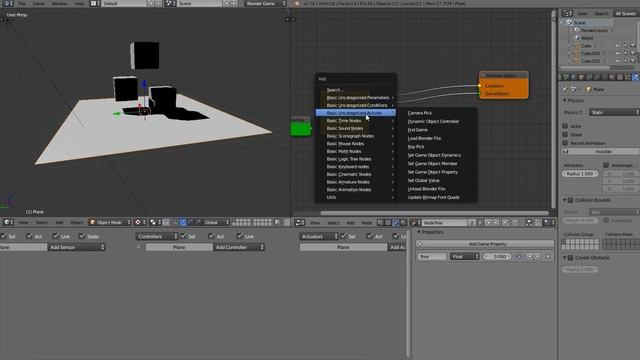Enable the Collision Bounds checkbox
640x360 pixels.
[x=571, y=200]
